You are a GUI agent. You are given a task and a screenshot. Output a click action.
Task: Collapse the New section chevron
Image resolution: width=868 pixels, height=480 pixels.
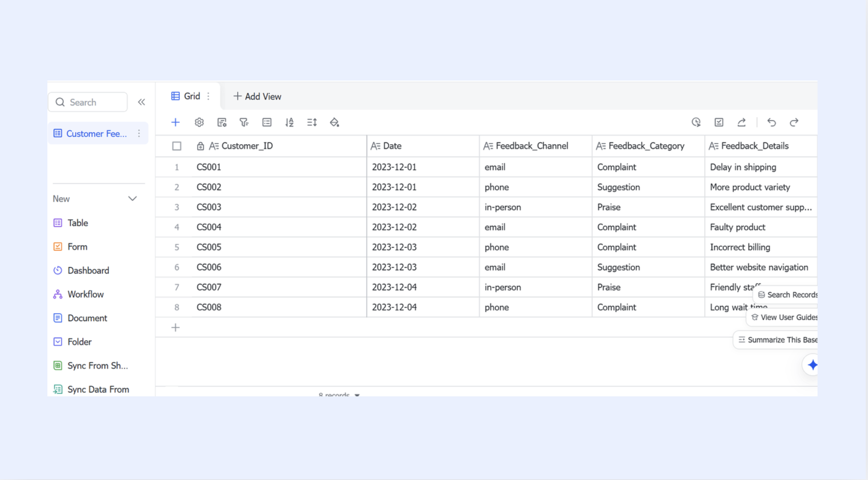[132, 199]
